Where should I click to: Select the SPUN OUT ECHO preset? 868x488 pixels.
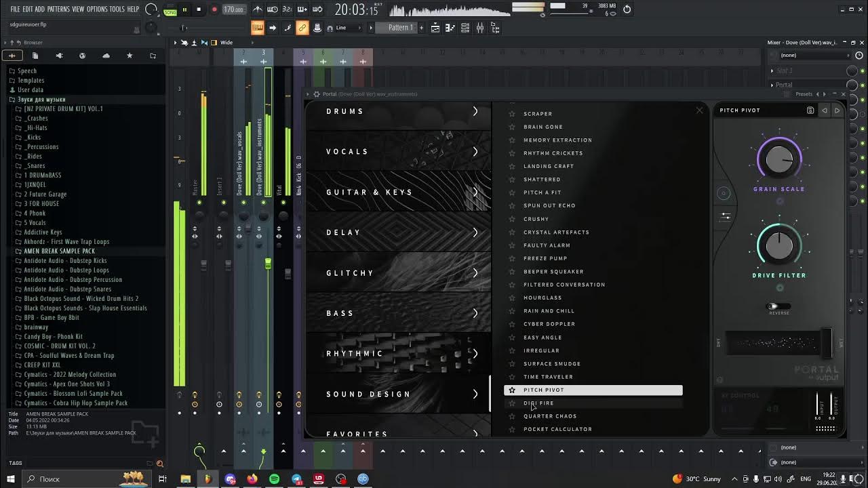click(549, 205)
